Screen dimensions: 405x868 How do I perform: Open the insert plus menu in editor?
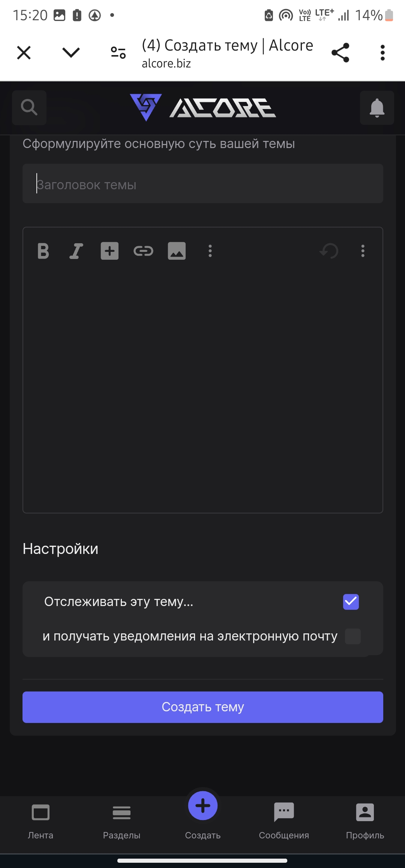pos(109,251)
